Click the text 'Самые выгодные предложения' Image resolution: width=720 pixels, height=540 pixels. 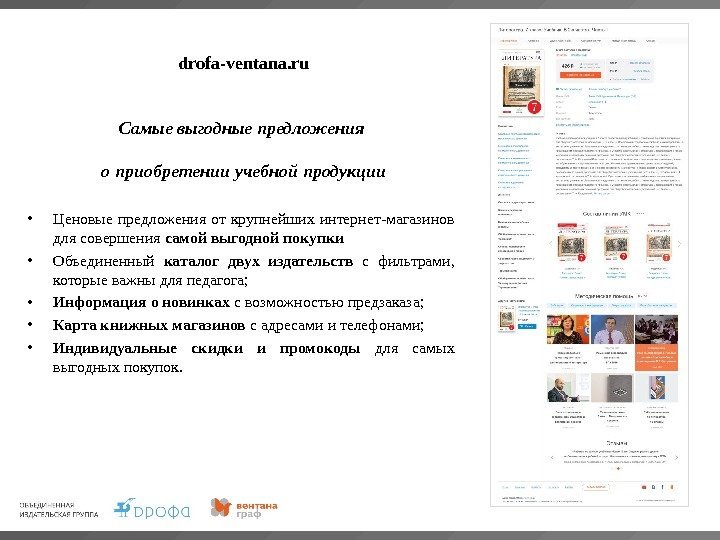(x=241, y=128)
